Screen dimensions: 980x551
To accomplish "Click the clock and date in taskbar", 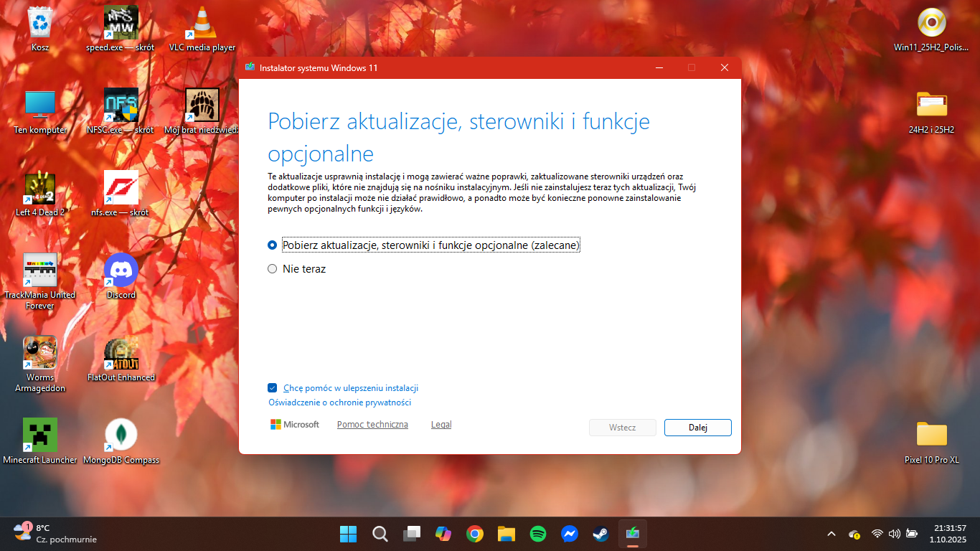I will [x=949, y=533].
